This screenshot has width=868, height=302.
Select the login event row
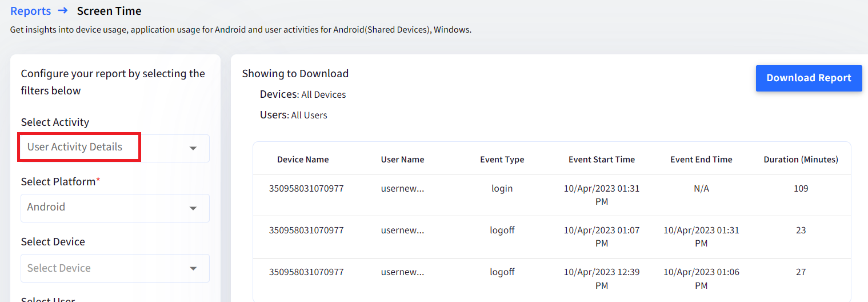coord(552,195)
